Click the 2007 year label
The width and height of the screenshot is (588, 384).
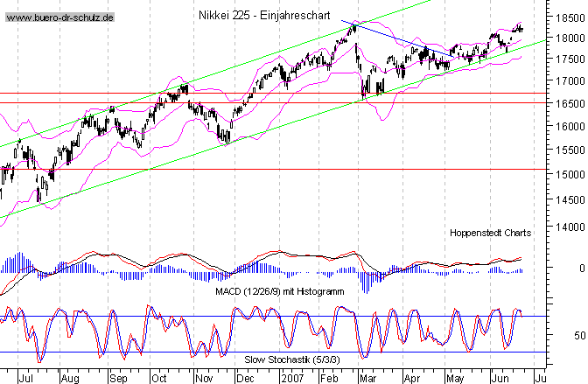(x=292, y=378)
